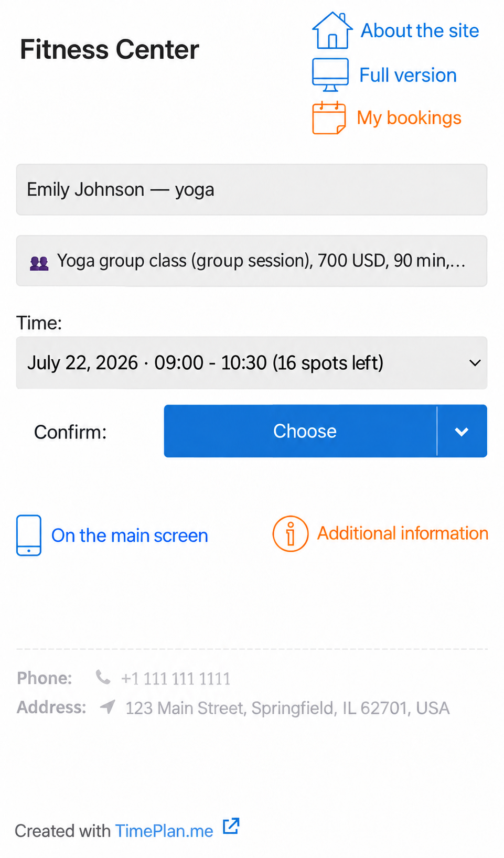The height and width of the screenshot is (858, 504).
Task: Open the 123 Main Street, Springfield address
Action: point(287,709)
